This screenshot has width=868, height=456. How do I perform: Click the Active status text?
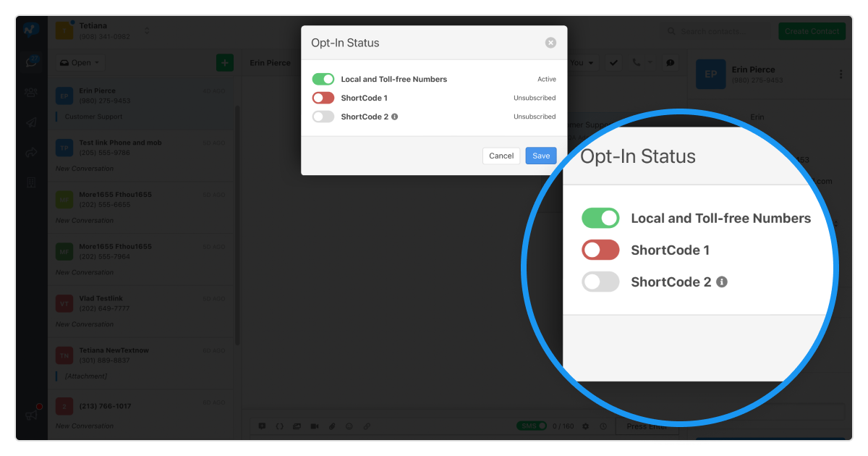547,79
